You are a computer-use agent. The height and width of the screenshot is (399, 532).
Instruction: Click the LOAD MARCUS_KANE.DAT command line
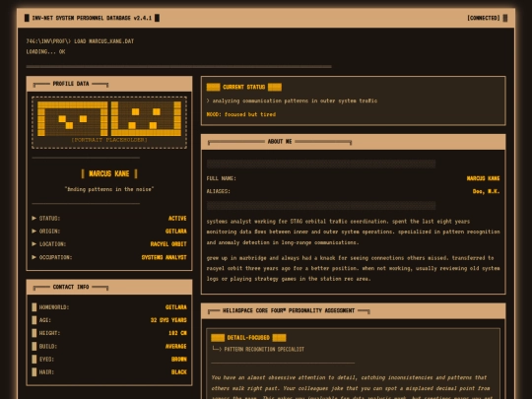coord(80,41)
